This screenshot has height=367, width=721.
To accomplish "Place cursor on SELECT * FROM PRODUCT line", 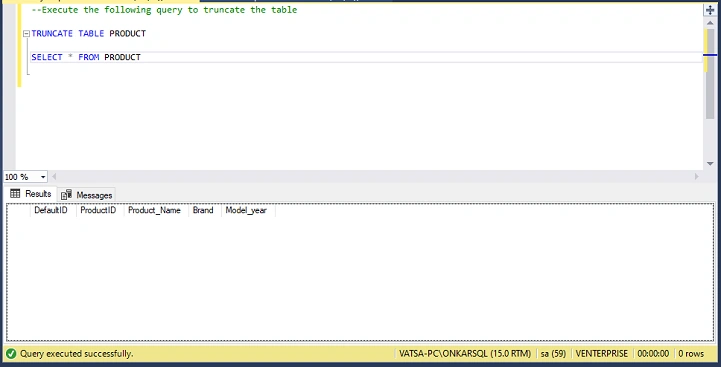I will pyautogui.click(x=86, y=57).
